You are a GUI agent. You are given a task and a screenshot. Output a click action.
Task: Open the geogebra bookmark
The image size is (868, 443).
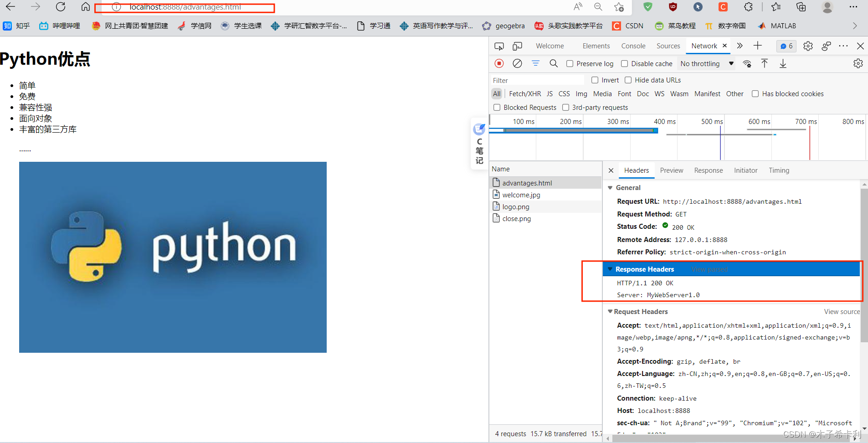[503, 26]
